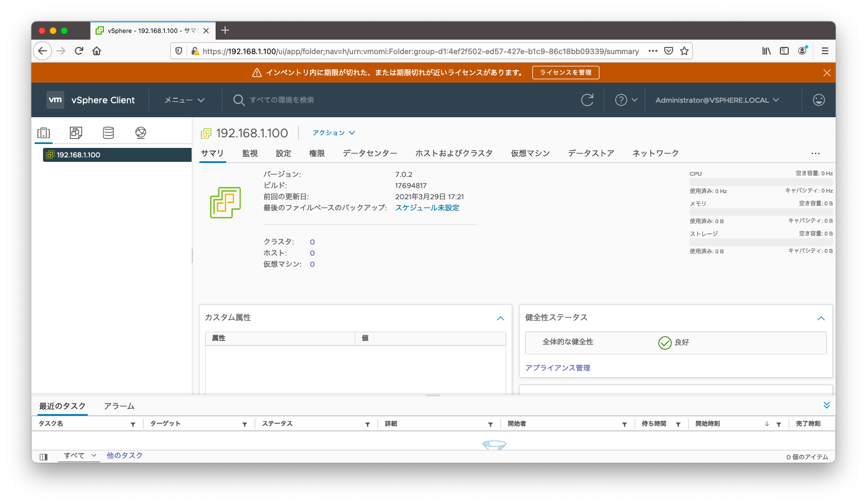Sort by the Start Time column
Image resolution: width=867 pixels, height=504 pixels.
[708, 424]
